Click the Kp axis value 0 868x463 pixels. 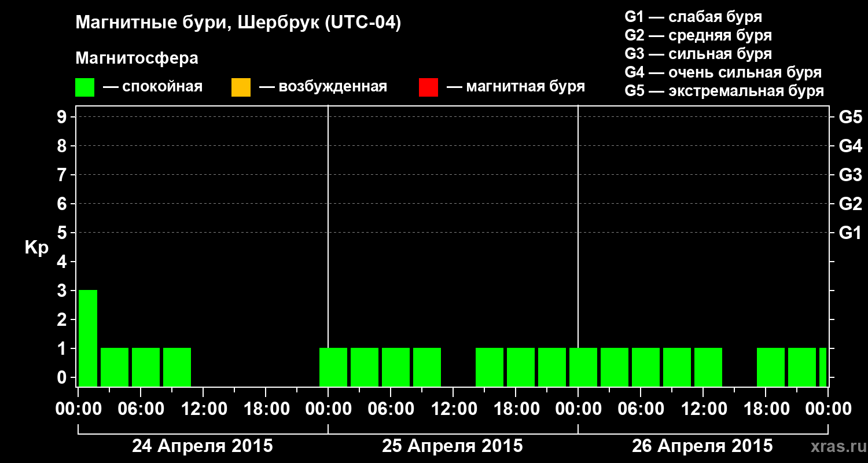click(62, 377)
